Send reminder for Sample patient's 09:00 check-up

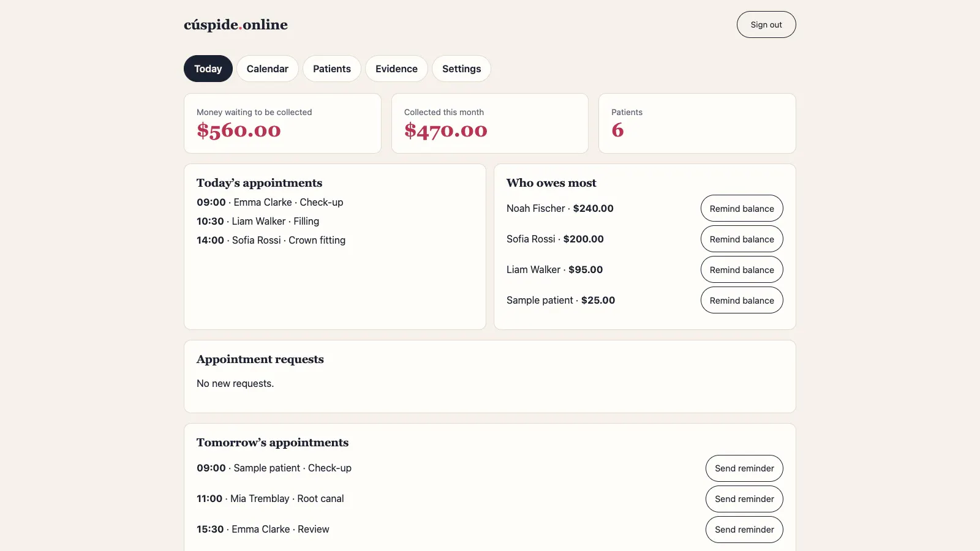(x=744, y=468)
